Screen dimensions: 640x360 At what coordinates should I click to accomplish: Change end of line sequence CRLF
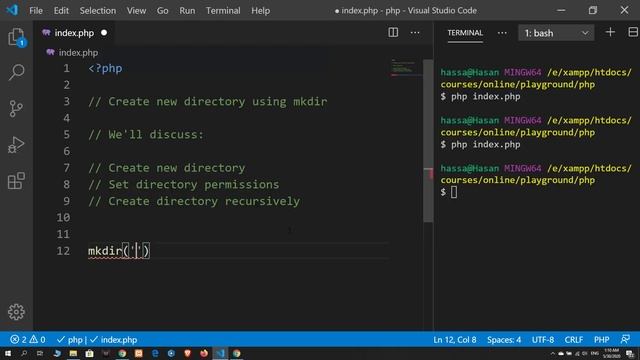pyautogui.click(x=573, y=340)
